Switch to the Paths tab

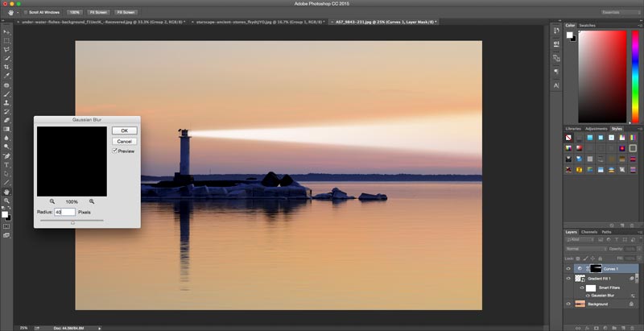coord(606,232)
